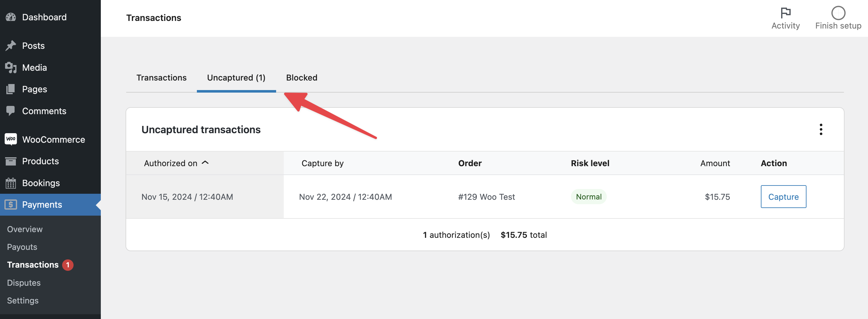The width and height of the screenshot is (868, 319).
Task: Click the Normal risk level badge
Action: (x=589, y=197)
